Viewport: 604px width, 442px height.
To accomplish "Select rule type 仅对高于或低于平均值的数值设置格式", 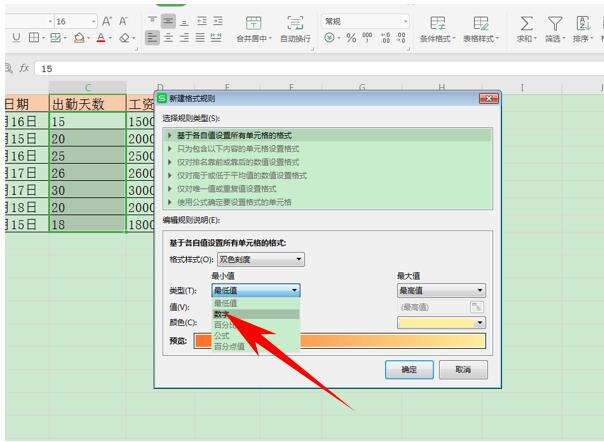I will click(x=327, y=176).
